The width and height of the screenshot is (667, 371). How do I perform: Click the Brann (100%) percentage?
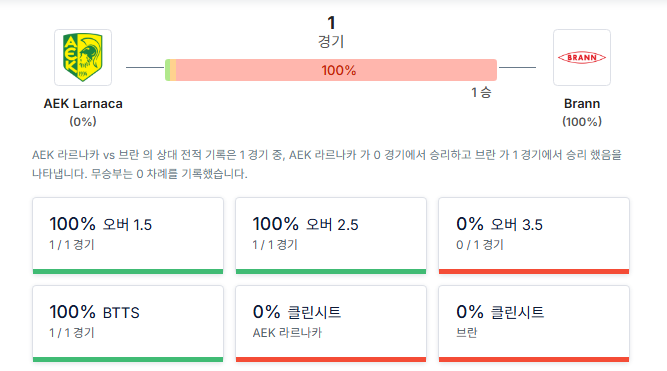[x=581, y=122]
